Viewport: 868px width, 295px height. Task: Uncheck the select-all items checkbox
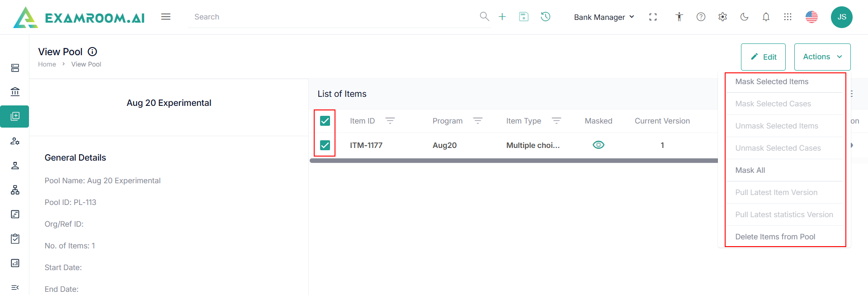point(325,121)
